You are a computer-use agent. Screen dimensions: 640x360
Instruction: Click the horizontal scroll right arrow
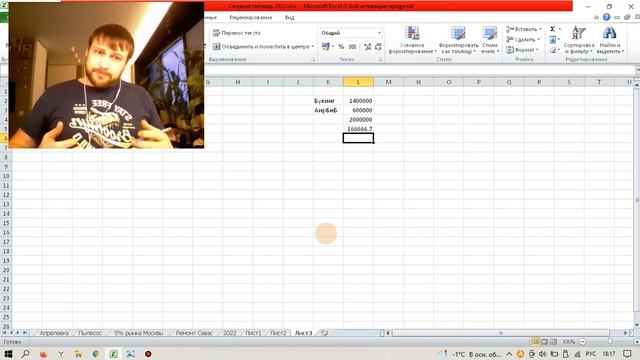(626, 333)
